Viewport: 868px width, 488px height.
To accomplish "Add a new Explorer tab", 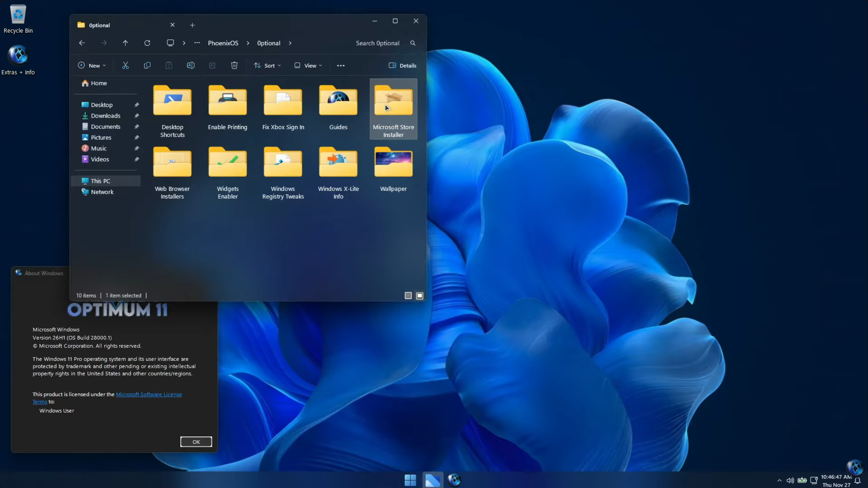I will [x=192, y=25].
